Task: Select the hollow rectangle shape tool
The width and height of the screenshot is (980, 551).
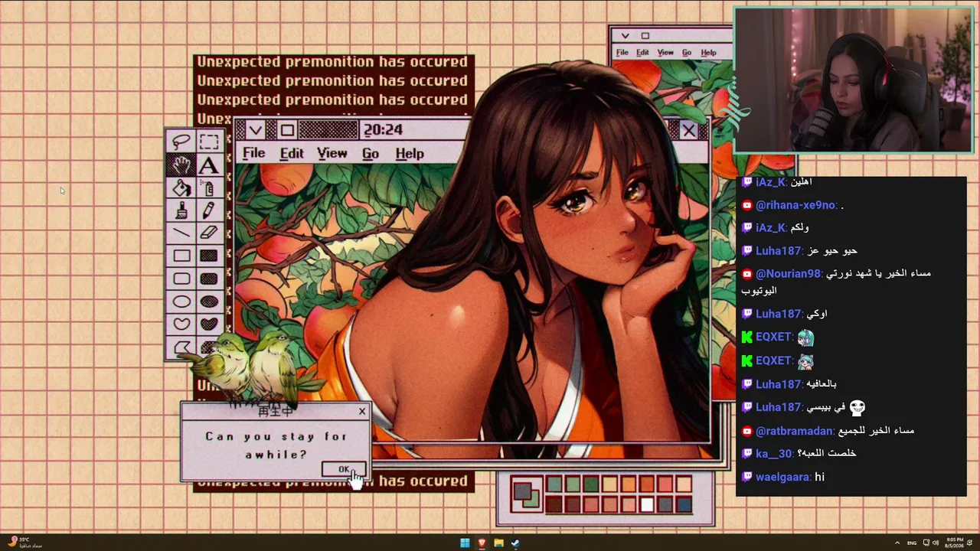Action: 181,256
